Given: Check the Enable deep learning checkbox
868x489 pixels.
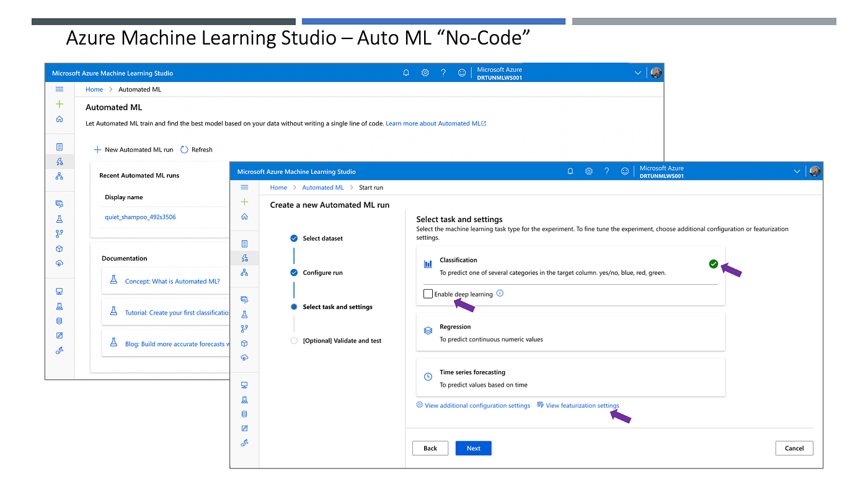Looking at the screenshot, I should [x=428, y=294].
